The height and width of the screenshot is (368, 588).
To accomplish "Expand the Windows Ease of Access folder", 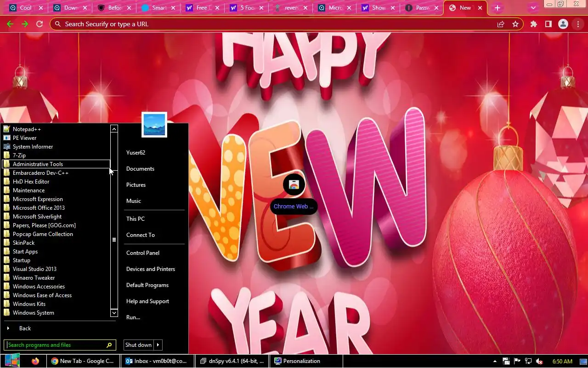I will click(x=56, y=295).
